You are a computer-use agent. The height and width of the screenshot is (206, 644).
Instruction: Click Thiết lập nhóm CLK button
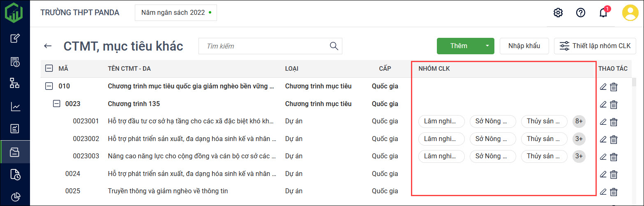(595, 46)
